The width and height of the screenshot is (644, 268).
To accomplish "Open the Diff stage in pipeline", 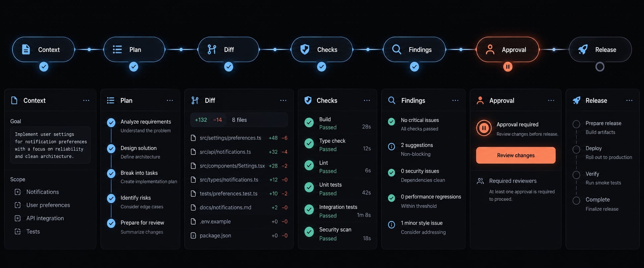I will point(228,49).
